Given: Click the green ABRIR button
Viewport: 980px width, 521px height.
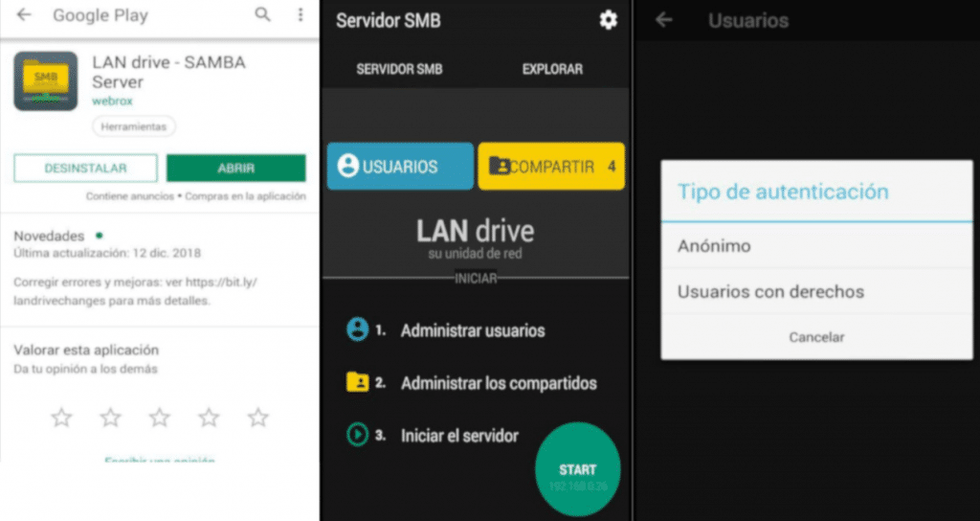Looking at the screenshot, I should (236, 169).
